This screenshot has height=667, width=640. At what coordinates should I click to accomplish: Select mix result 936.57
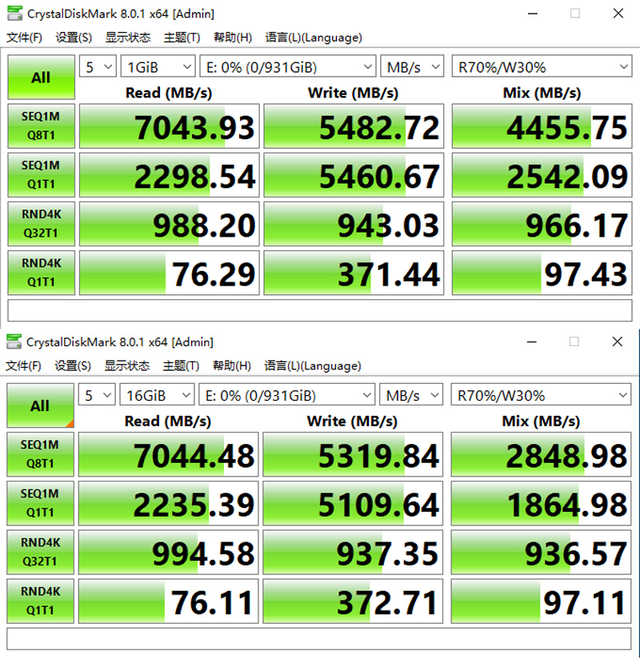pos(541,553)
